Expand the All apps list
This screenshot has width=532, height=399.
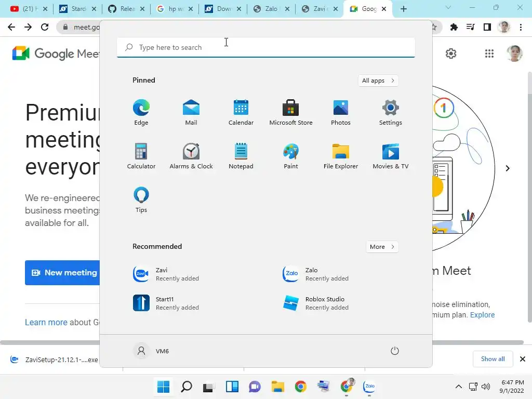[378, 81]
